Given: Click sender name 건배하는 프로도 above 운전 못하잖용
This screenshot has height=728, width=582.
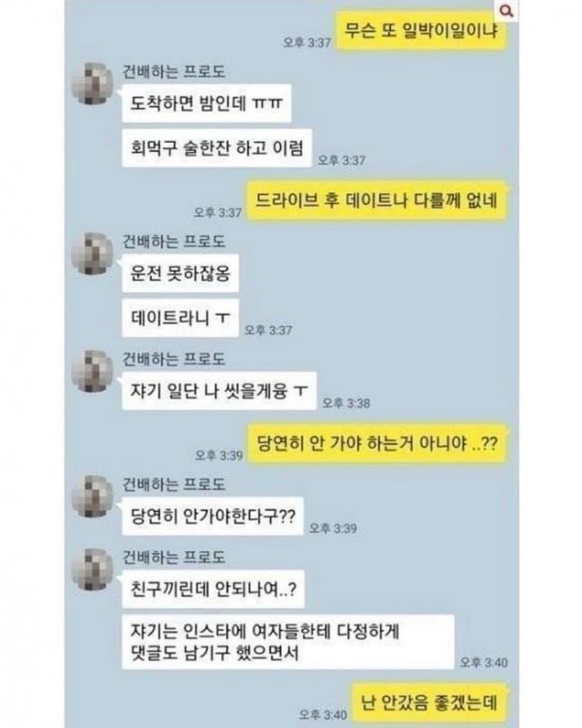Looking at the screenshot, I should coord(174,241).
